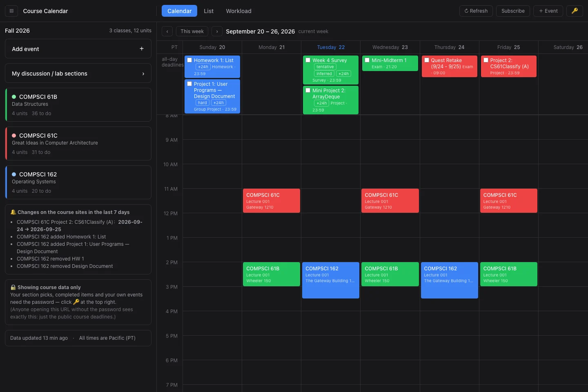
Task: Open COMPSCI 61C Computer Architecture card
Action: 78,143
